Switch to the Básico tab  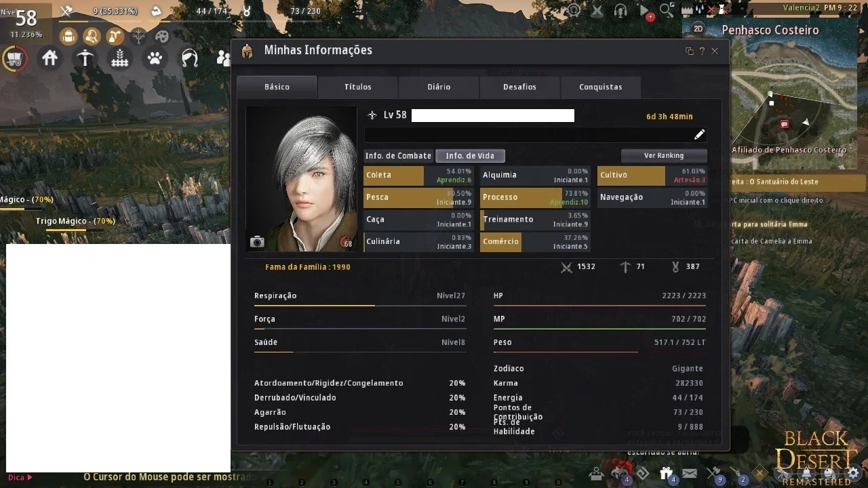pyautogui.click(x=277, y=87)
